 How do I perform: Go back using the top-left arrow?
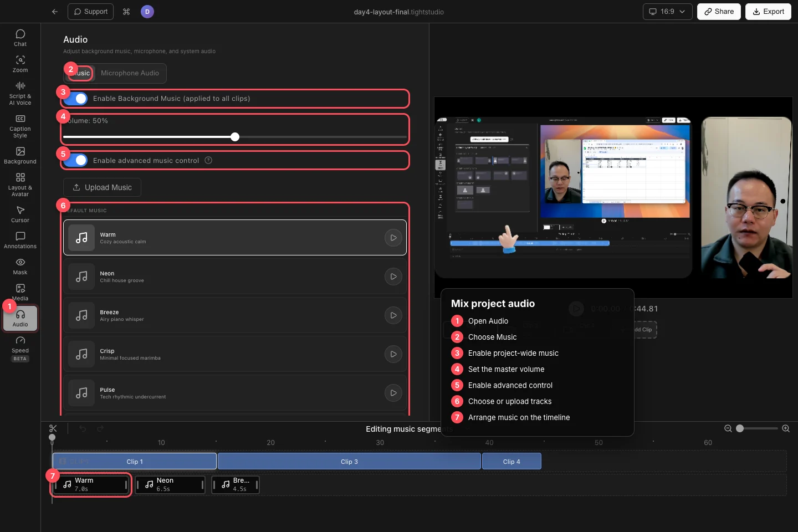click(55, 12)
